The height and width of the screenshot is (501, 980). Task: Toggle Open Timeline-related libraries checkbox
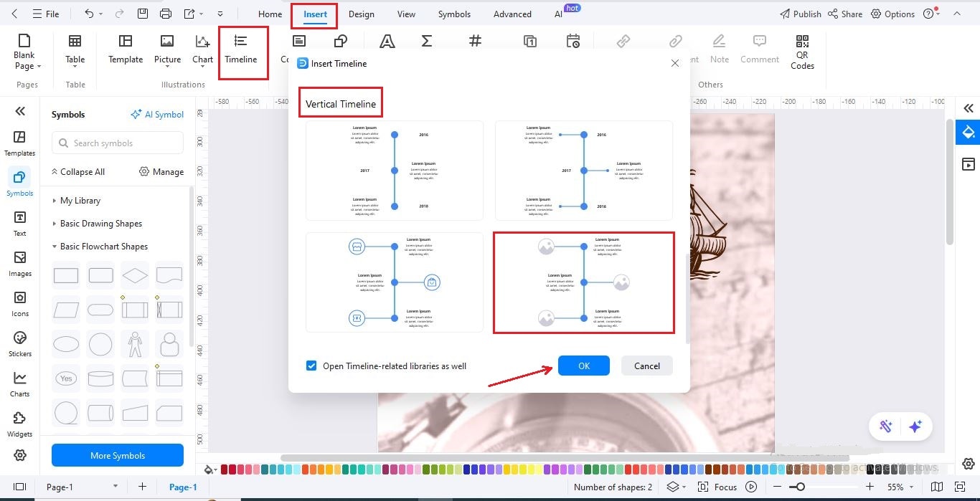point(311,366)
